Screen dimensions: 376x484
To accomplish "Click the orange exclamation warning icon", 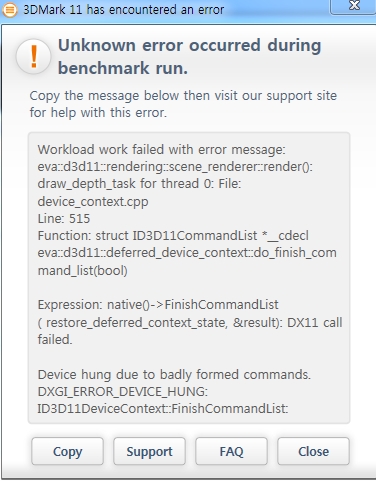I will coord(33,56).
